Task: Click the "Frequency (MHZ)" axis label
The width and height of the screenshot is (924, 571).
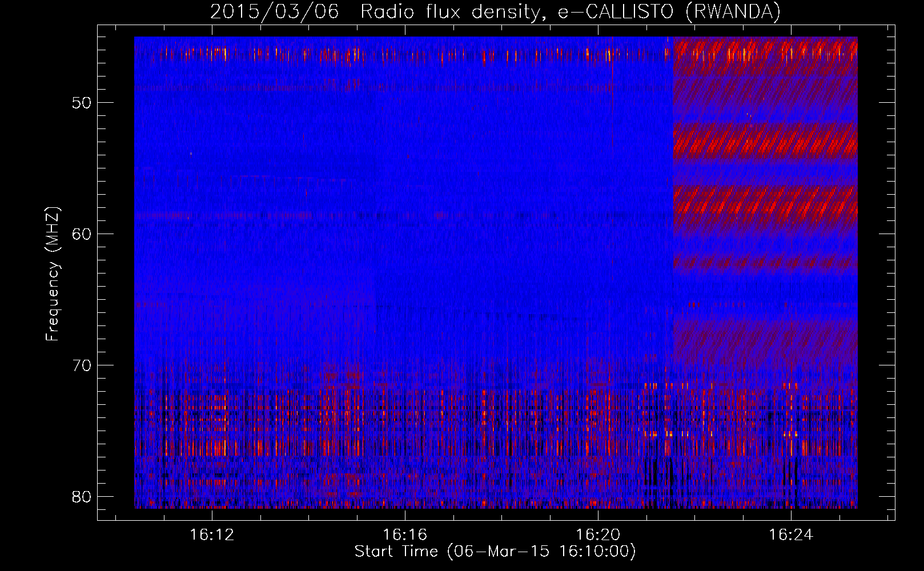Action: pos(53,274)
